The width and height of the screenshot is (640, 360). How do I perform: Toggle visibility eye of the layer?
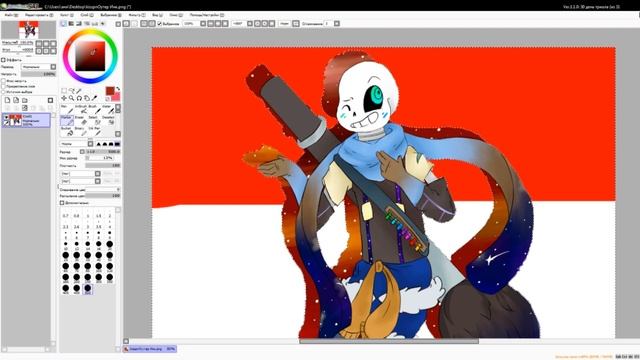point(6,118)
